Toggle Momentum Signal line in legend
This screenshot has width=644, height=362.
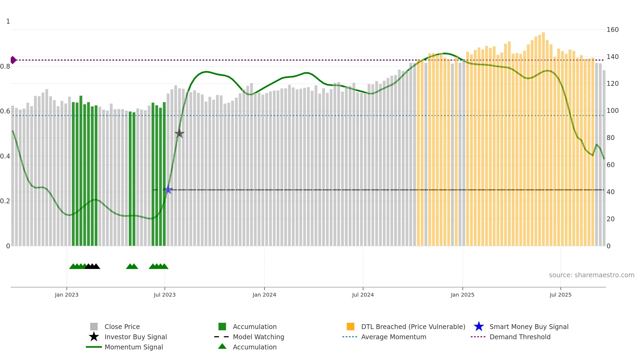coord(134,347)
